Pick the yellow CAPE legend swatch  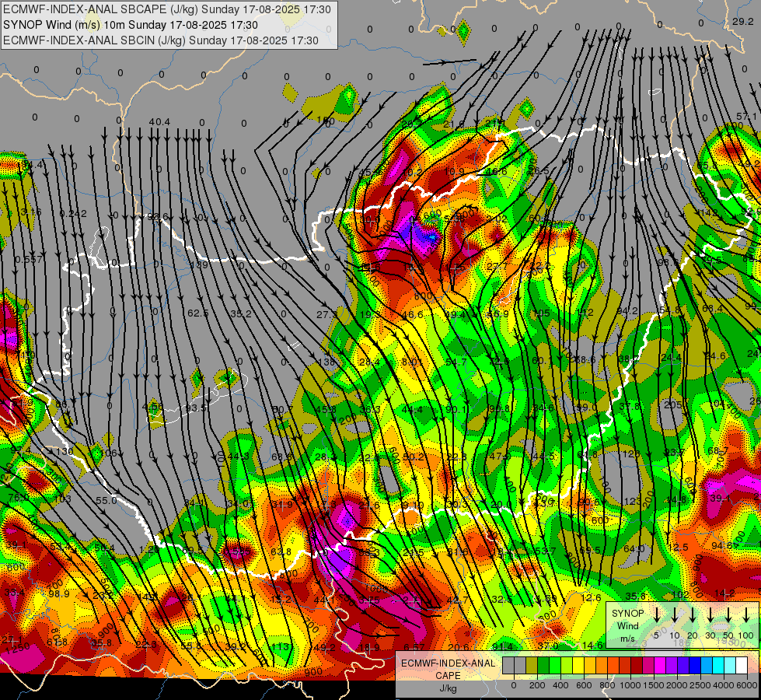point(578,666)
